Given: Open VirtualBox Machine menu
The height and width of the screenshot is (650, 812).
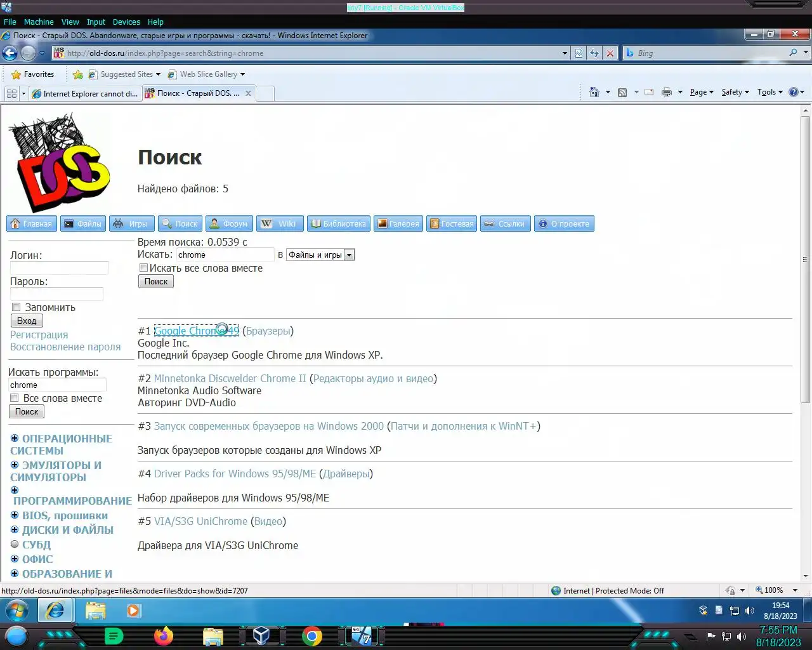Looking at the screenshot, I should point(39,22).
